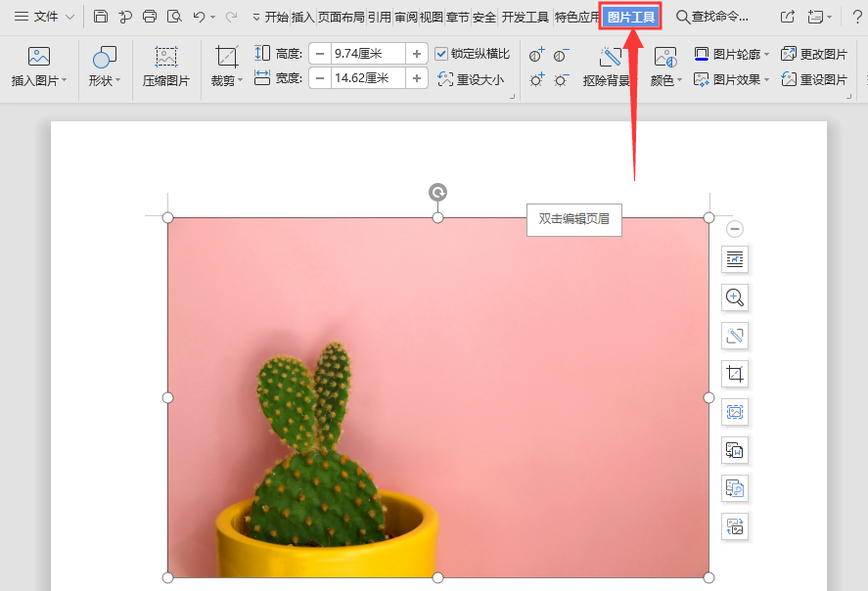Click the floating picture to text icon
Viewport: 868px width, 591px height.
(735, 450)
